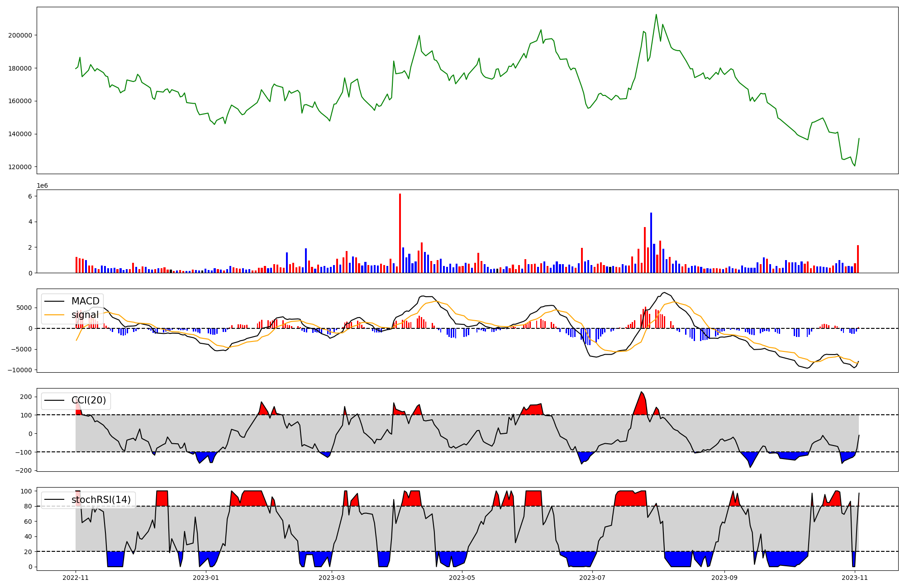Click the stochRSI(14) legend label
The height and width of the screenshot is (588, 905).
(101, 500)
